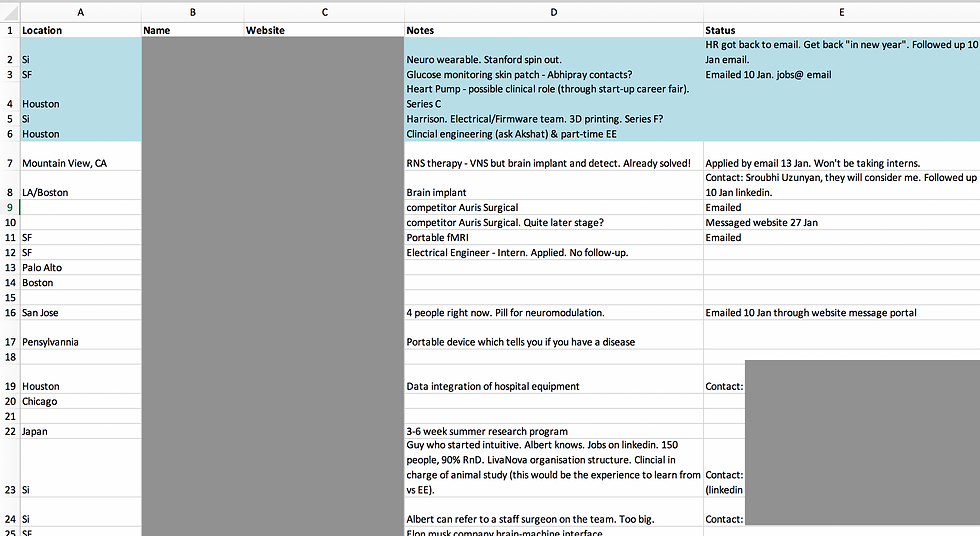This screenshot has width=980, height=536.
Task: Select 'LA/Boston' location cell
Action: [x=81, y=185]
